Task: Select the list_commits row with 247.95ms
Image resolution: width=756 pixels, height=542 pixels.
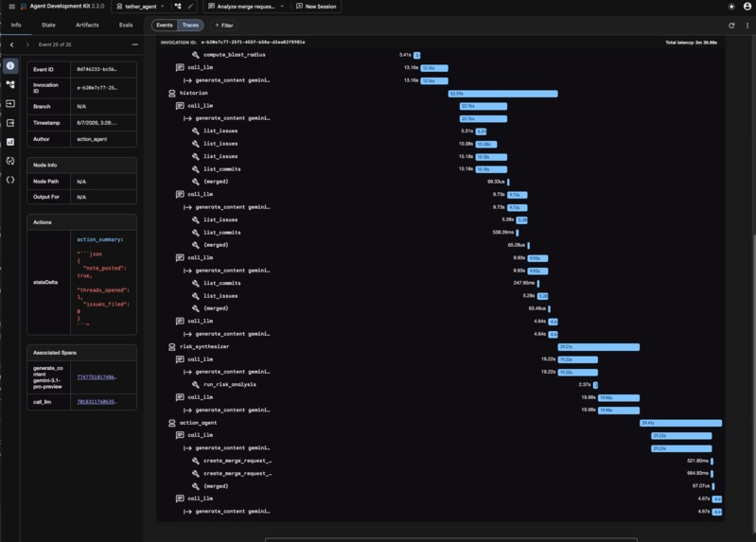Action: (440, 283)
